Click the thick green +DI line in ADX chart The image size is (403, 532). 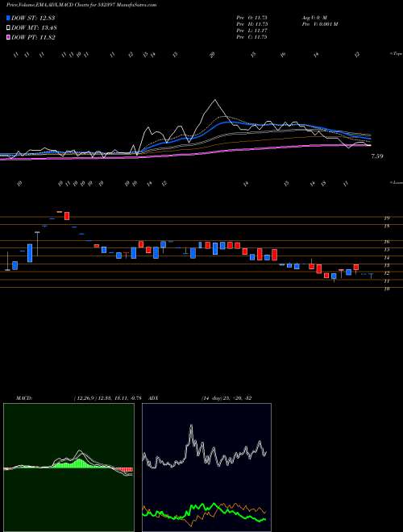pos(204,510)
